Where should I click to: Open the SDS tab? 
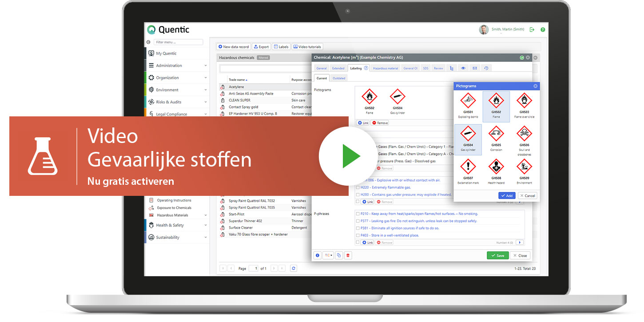pos(425,68)
